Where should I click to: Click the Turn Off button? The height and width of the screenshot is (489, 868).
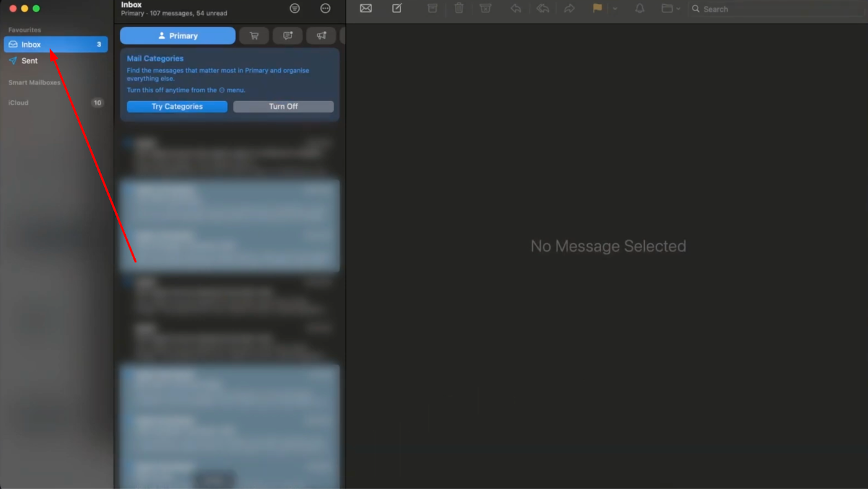coord(283,107)
